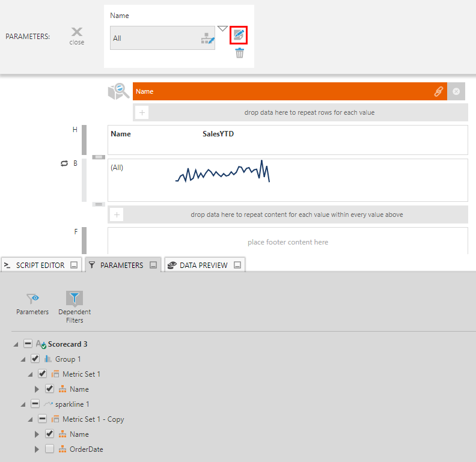Toggle Metric Set 1 - Copy checkbox
This screenshot has width=476, height=462.
click(43, 419)
